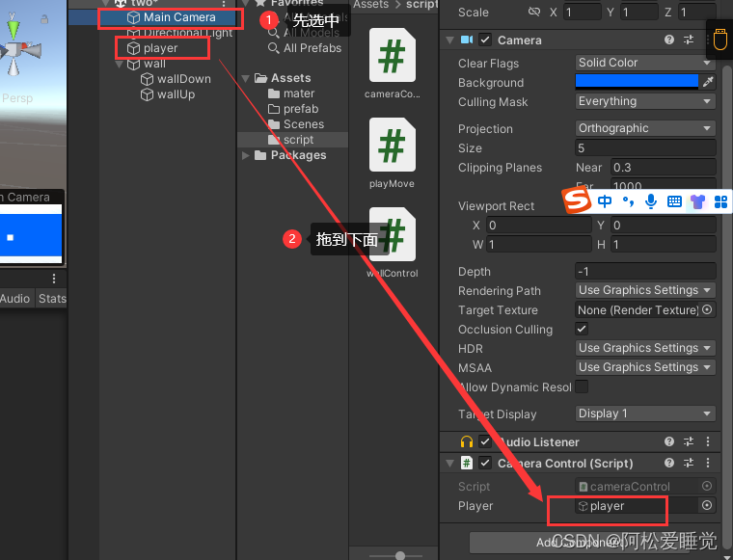The height and width of the screenshot is (560, 733).
Task: Collapse the Camera component
Action: [x=449, y=40]
